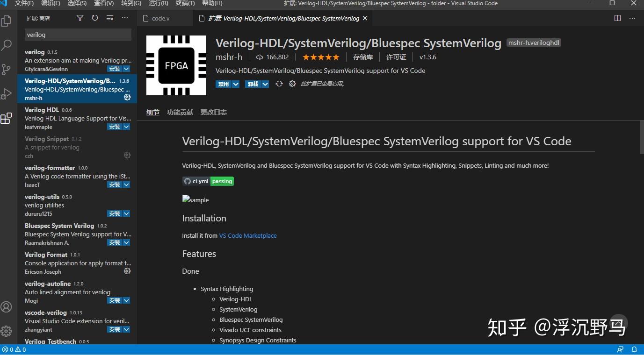
Task: Open the Explorer view in activity bar
Action: (7, 21)
